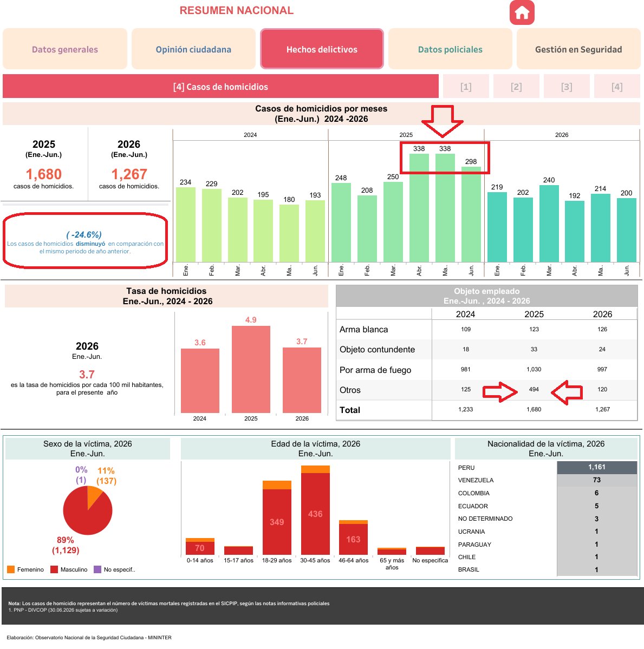This screenshot has height=649, width=644.
Task: Click the [3] page button
Action: 567,87
